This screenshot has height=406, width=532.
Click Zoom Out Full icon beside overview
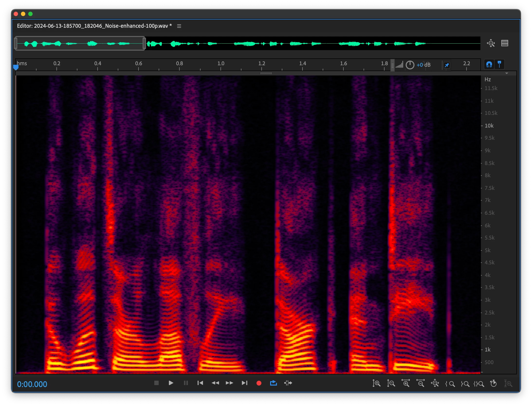491,43
